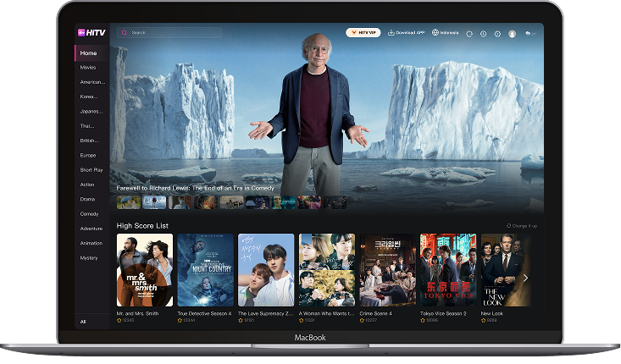This screenshot has height=364, width=621.
Task: Open the Indonesia region selector
Action: pyautogui.click(x=449, y=33)
